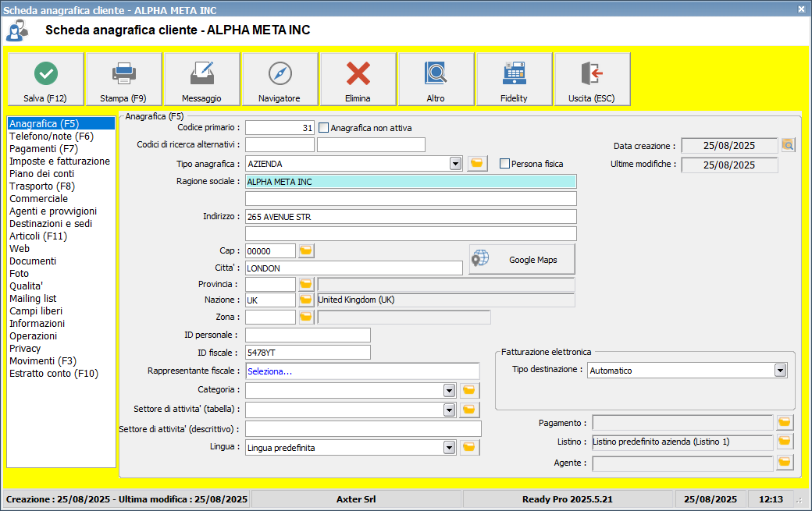Open the Lingua predefinita dropdown
The width and height of the screenshot is (812, 511).
[449, 448]
